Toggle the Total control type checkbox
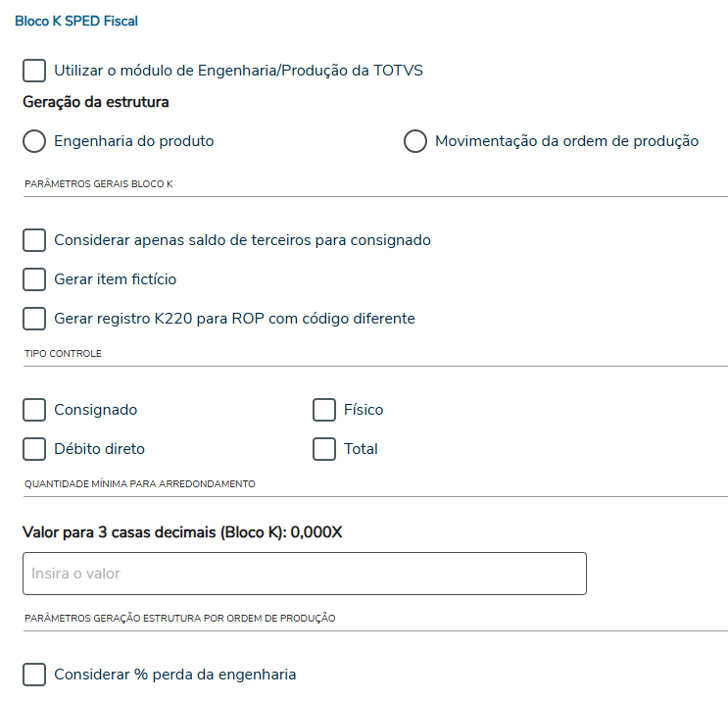728x702 pixels. pyautogui.click(x=324, y=449)
